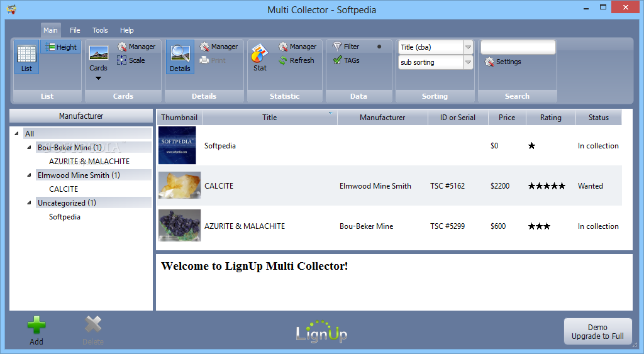The height and width of the screenshot is (354, 644).
Task: Click the Multi Collector app icon in title bar
Action: click(11, 9)
